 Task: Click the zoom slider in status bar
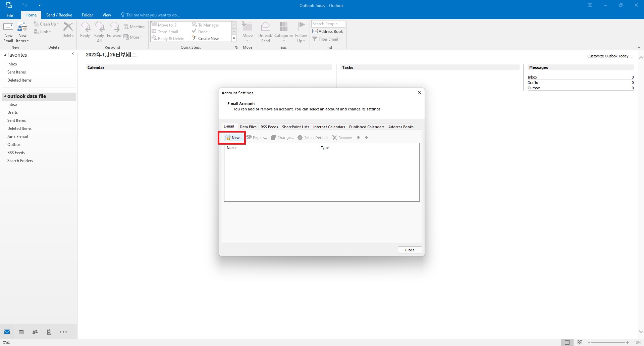click(x=608, y=343)
